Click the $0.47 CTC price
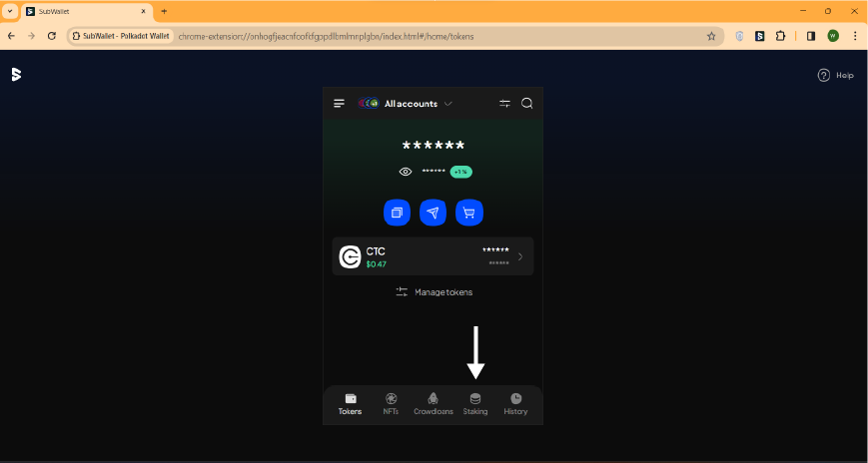868x463 pixels. (x=377, y=264)
